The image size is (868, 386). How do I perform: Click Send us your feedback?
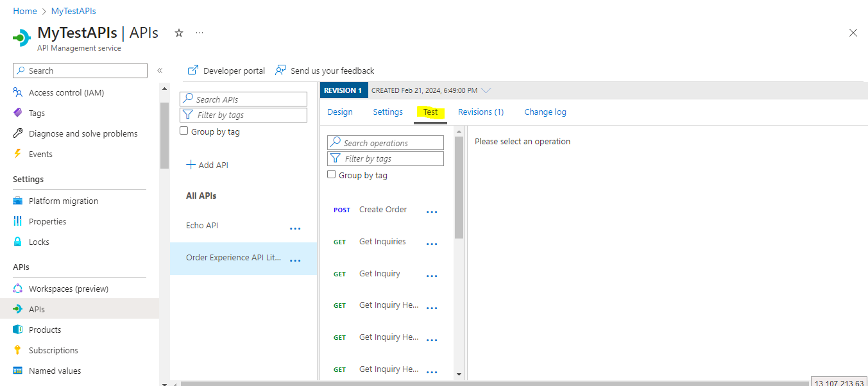(x=325, y=71)
